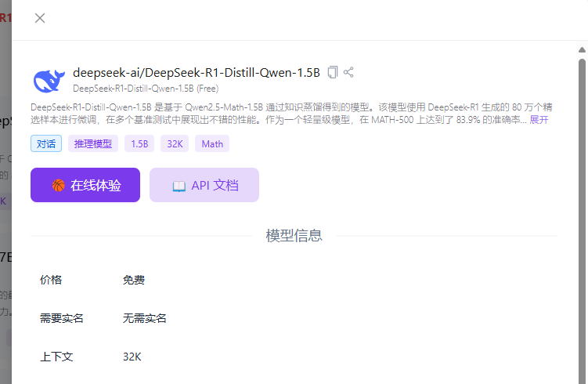The height and width of the screenshot is (384, 588).
Task: Click the DeepSeek whale logo
Action: point(49,81)
